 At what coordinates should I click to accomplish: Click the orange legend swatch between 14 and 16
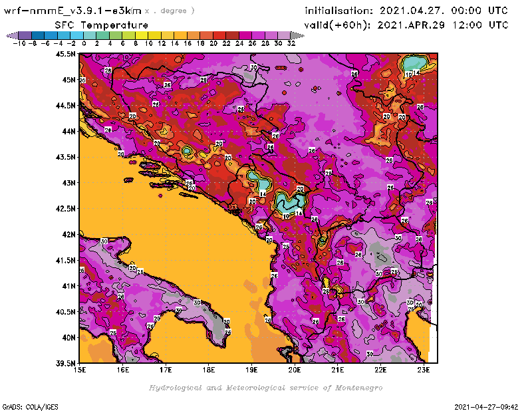(x=180, y=35)
